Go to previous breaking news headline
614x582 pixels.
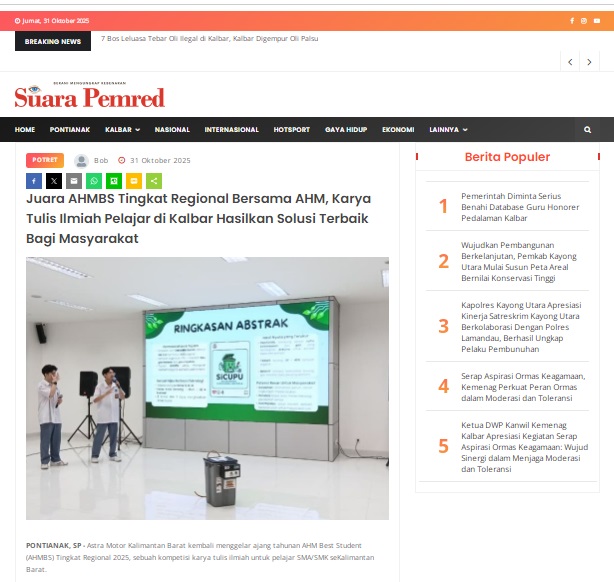tap(571, 62)
